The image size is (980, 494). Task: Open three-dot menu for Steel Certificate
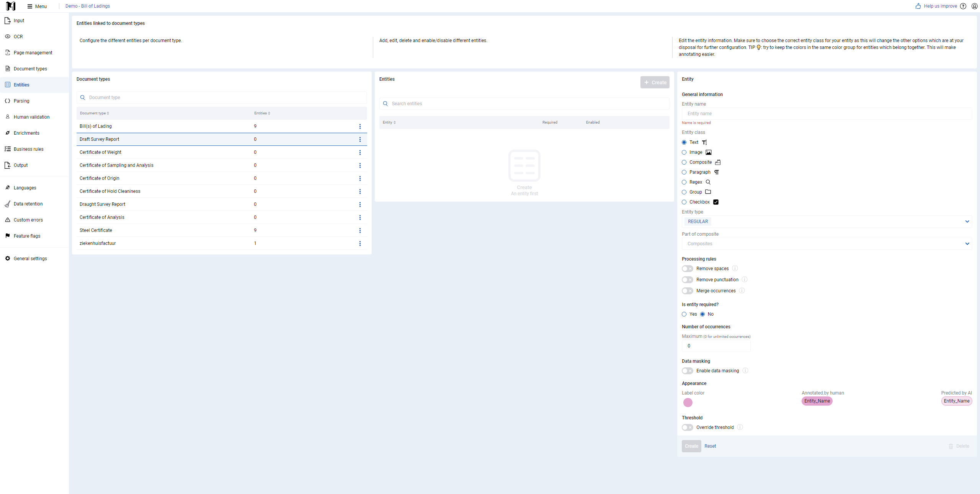click(x=360, y=230)
